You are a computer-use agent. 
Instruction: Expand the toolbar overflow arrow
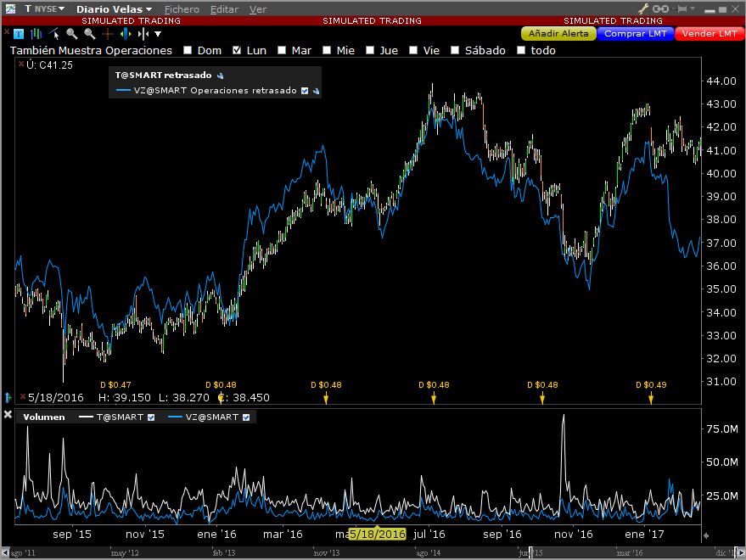[x=158, y=34]
